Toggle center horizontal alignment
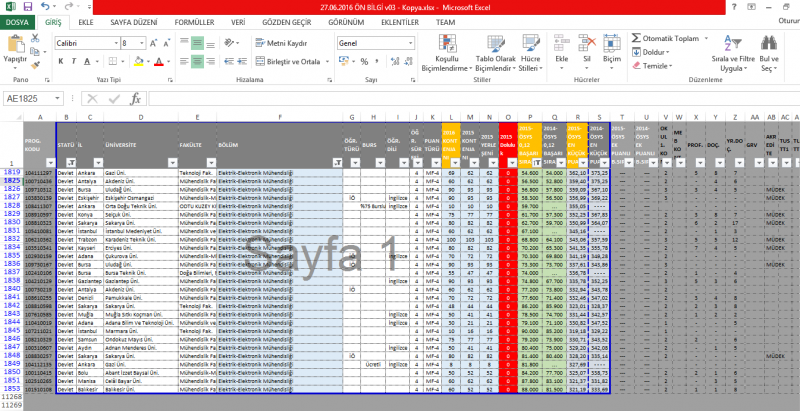Screen dimensions: 800x411 pos(197,62)
